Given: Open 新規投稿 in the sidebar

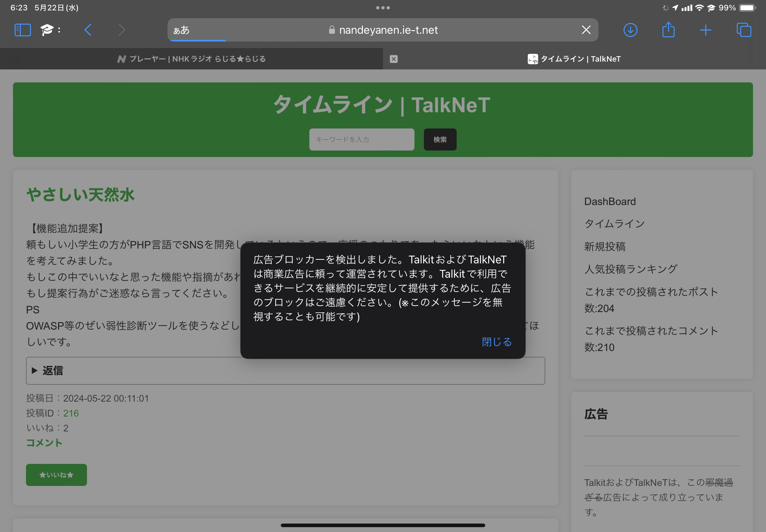Looking at the screenshot, I should pyautogui.click(x=605, y=246).
